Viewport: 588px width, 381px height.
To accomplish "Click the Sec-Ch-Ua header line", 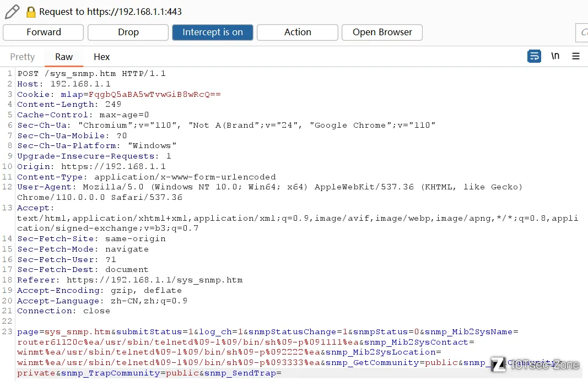I will [x=226, y=126].
